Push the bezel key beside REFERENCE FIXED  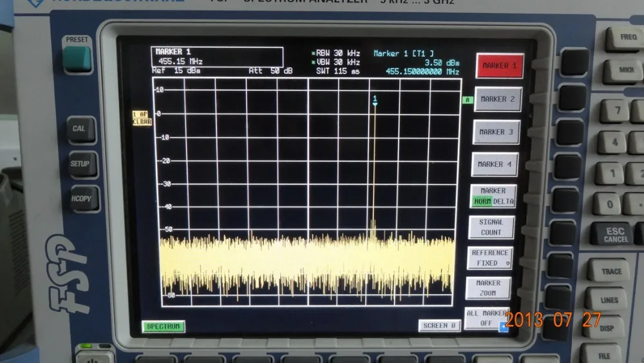pyautogui.click(x=560, y=266)
